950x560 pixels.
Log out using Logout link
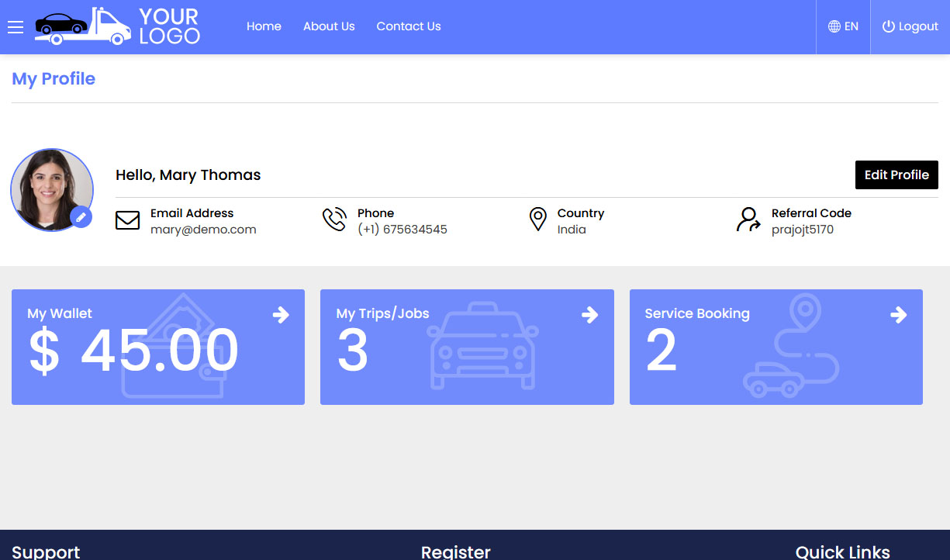pyautogui.click(x=910, y=26)
